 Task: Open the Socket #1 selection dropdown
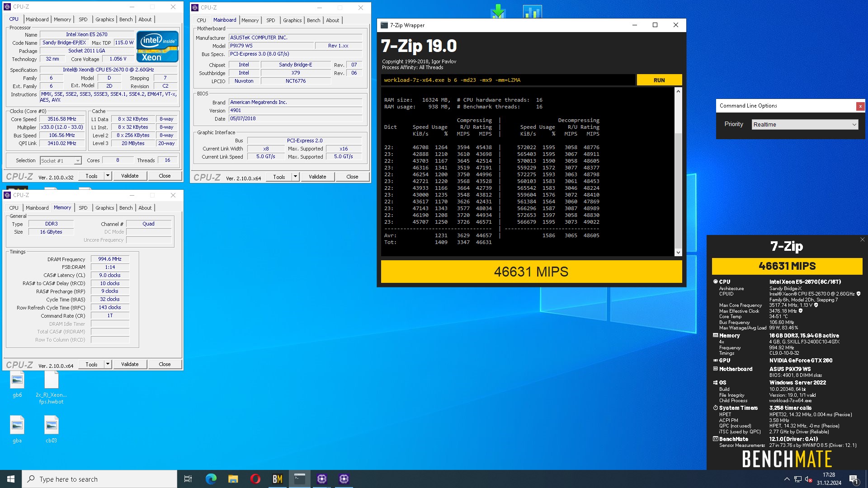click(x=61, y=160)
